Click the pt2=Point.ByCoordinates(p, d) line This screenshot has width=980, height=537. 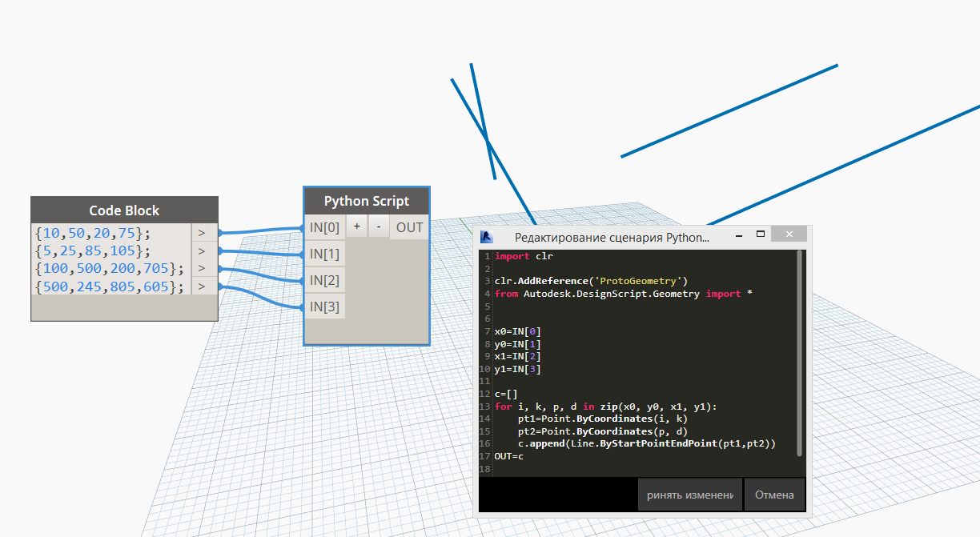(603, 431)
